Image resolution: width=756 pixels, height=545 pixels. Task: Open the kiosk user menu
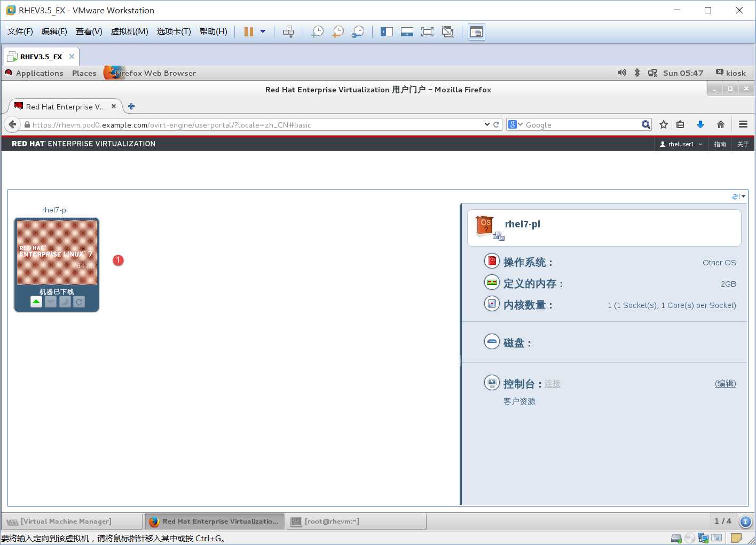click(x=731, y=73)
